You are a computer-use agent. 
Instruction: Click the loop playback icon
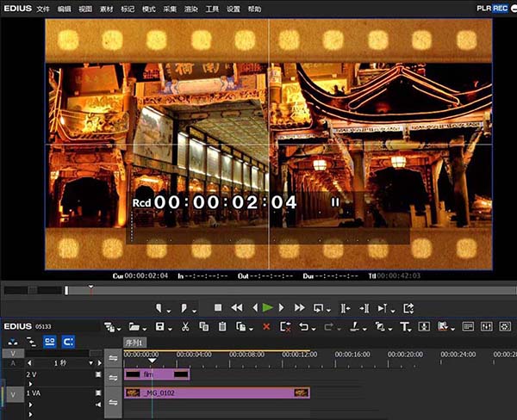[319, 308]
